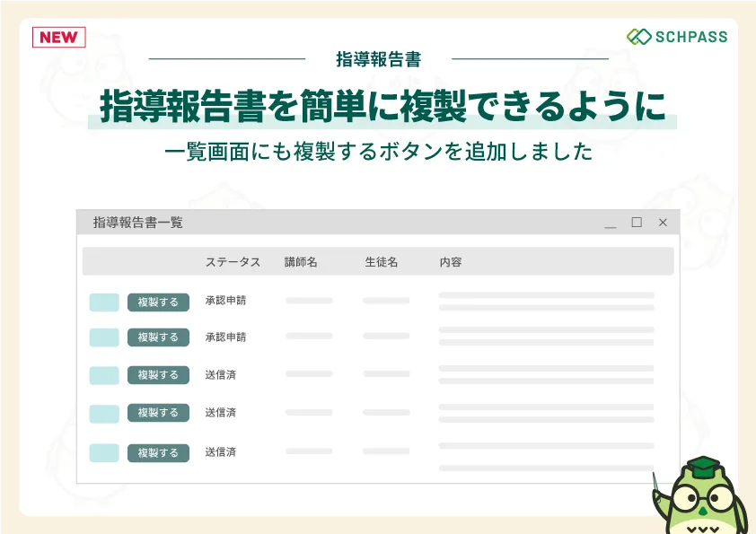Select the light teal box in first row

[104, 302]
